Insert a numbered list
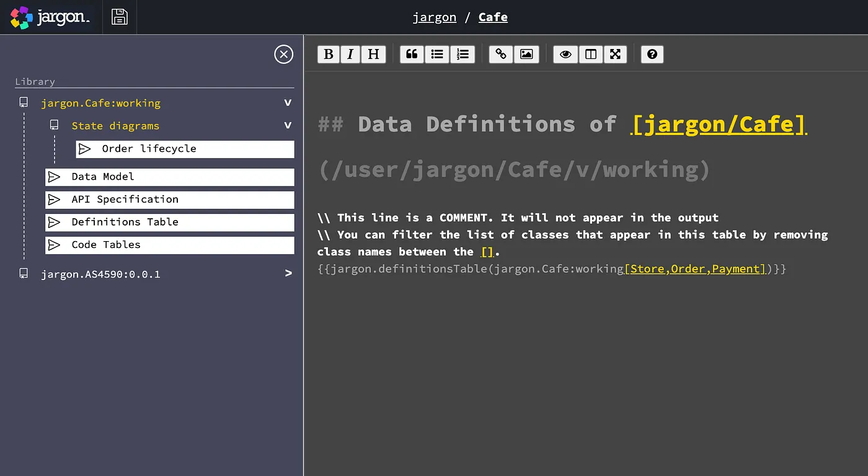 (x=463, y=55)
